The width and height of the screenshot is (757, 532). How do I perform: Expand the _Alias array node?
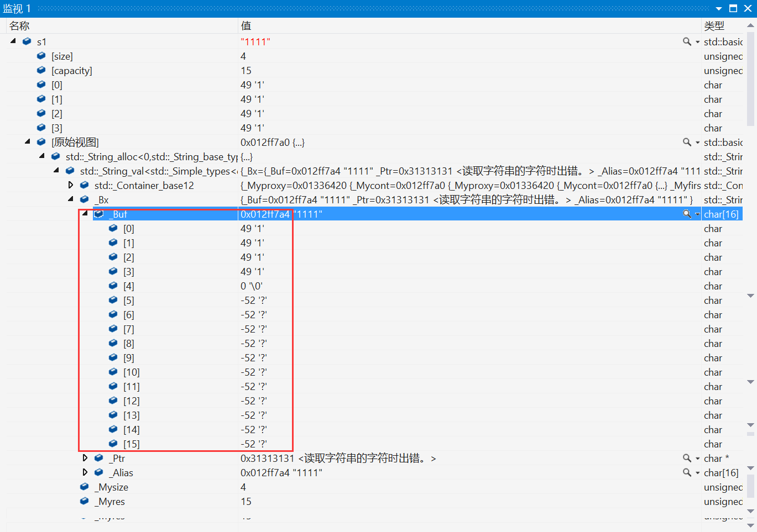click(85, 472)
